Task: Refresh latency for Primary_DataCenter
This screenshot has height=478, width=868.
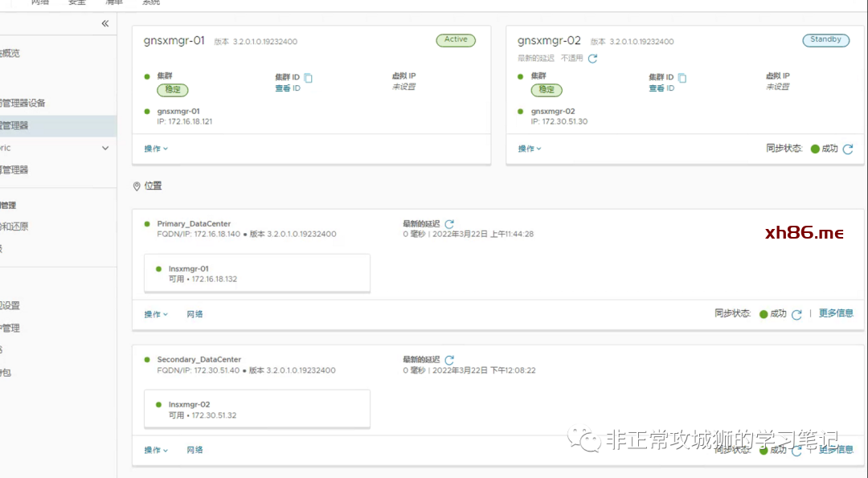Action: click(x=449, y=224)
